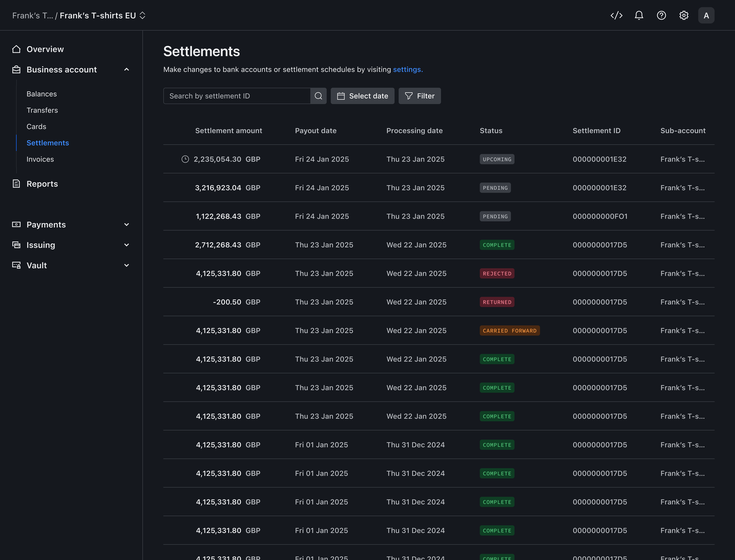
Task: Click the CARRIED FORWARD status badge
Action: [509, 330]
